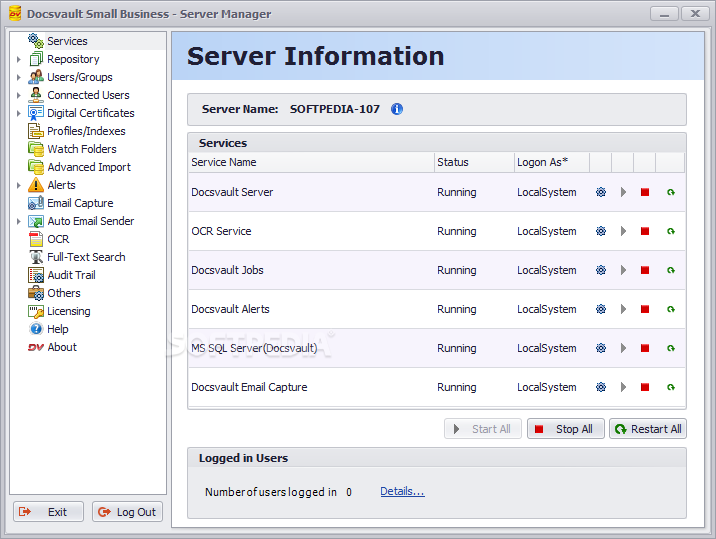Sort by Status column header
The width and height of the screenshot is (716, 539).
click(474, 162)
